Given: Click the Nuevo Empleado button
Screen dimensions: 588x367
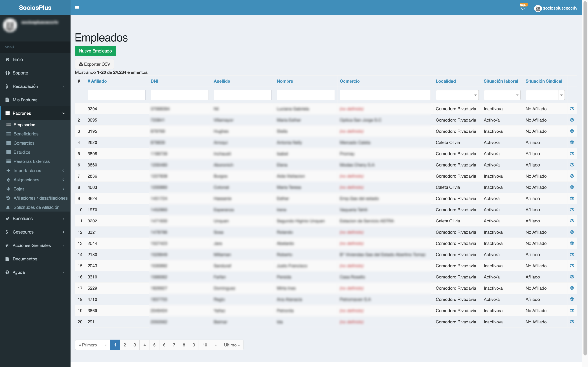Looking at the screenshot, I should click(x=95, y=51).
